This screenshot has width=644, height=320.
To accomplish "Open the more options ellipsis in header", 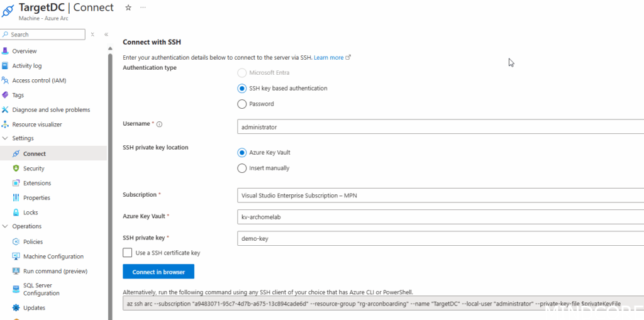I will [x=143, y=8].
